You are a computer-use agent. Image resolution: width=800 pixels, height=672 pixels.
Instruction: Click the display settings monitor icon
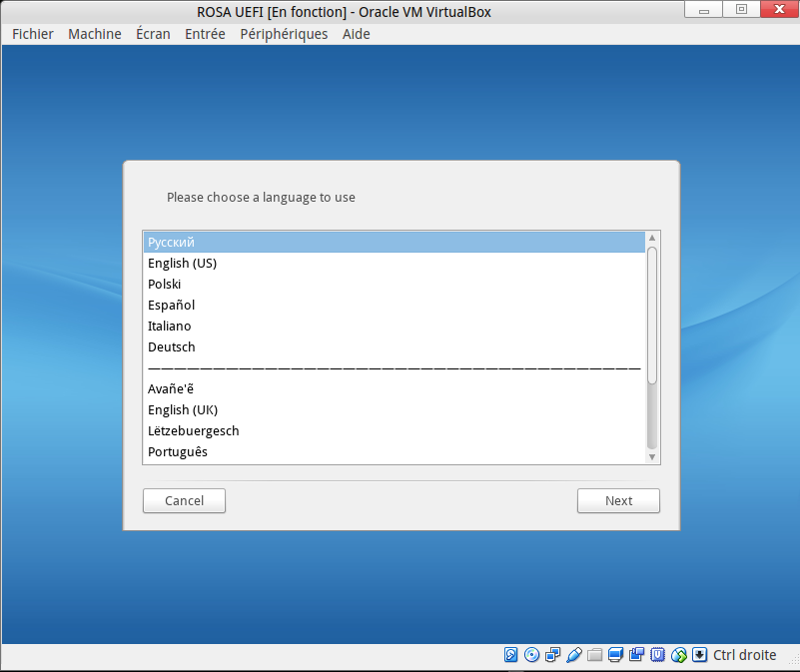tap(615, 655)
